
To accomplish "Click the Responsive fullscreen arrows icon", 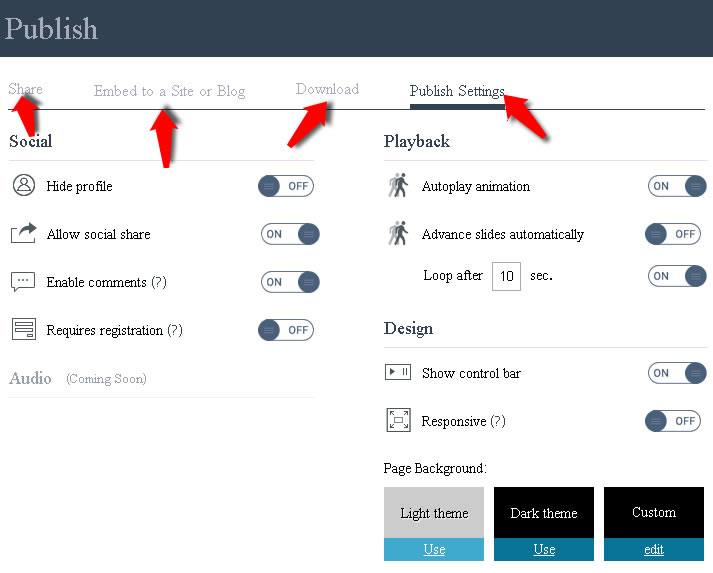I will [398, 420].
